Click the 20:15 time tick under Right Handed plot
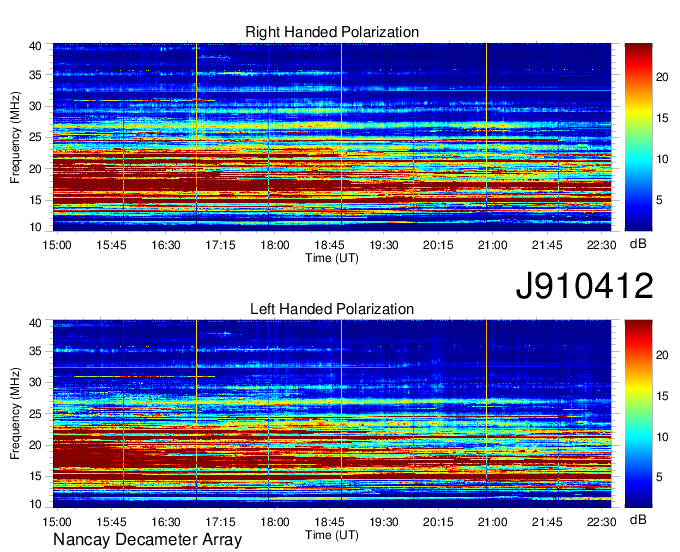The height and width of the screenshot is (552, 680). pyautogui.click(x=438, y=245)
